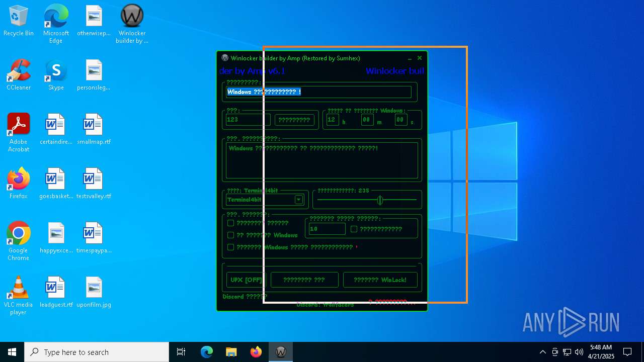Open the network icon in the tray
The width and height of the screenshot is (644, 362).
point(567,352)
